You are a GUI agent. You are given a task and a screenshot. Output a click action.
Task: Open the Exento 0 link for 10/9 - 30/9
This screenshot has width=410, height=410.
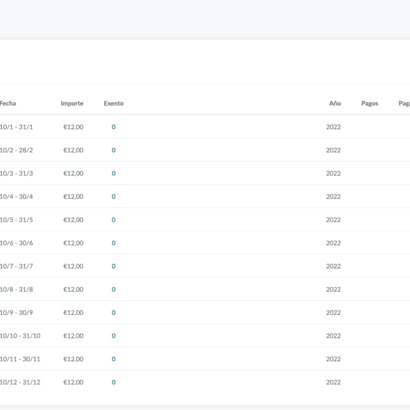point(114,313)
